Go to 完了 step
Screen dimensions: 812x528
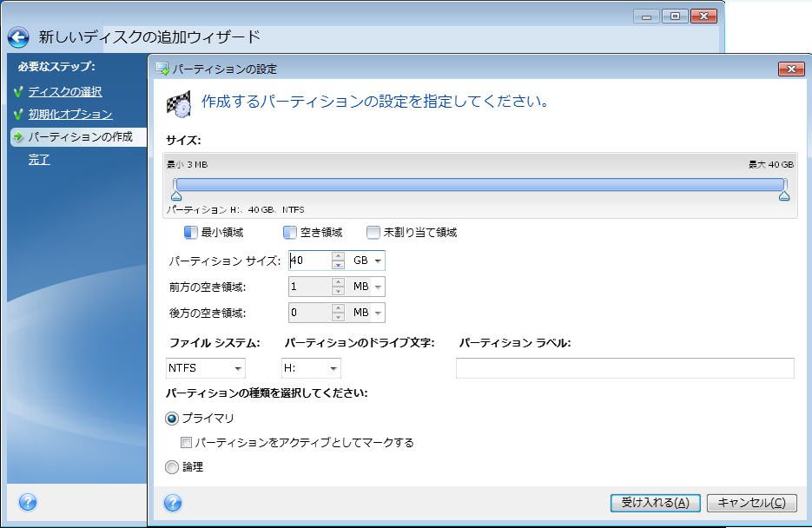[x=39, y=160]
